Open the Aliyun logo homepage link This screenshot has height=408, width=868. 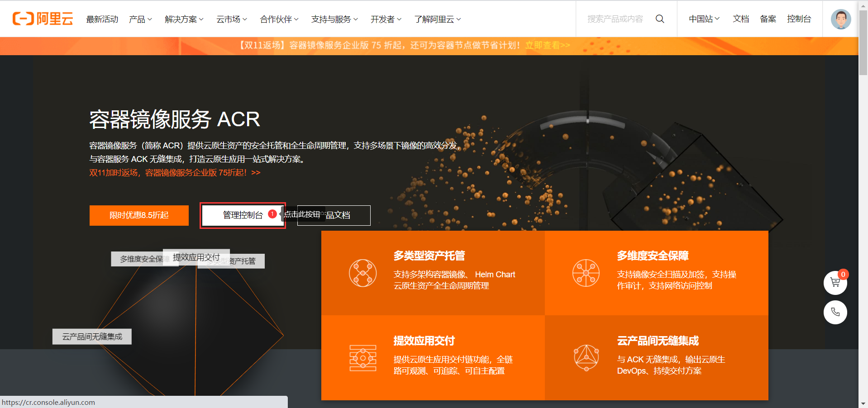click(x=43, y=19)
